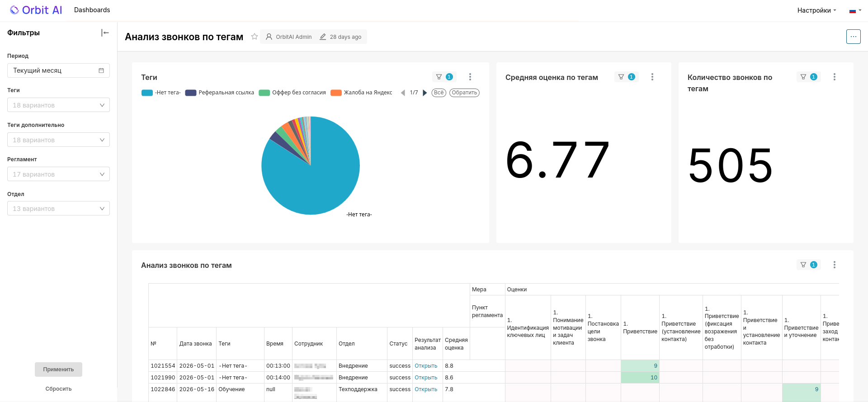This screenshot has height=402, width=868.
Task: Toggle the -Нет тега- legend series
Action: point(161,93)
